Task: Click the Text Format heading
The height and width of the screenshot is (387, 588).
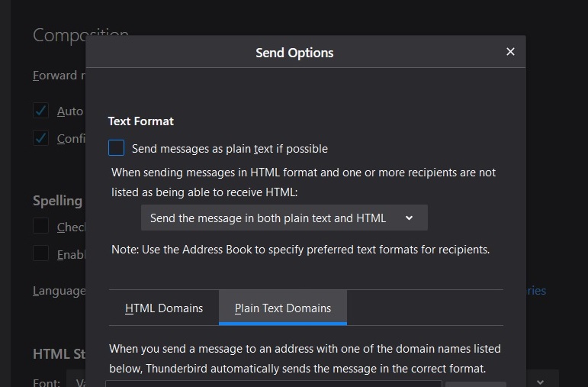Action: pos(141,121)
